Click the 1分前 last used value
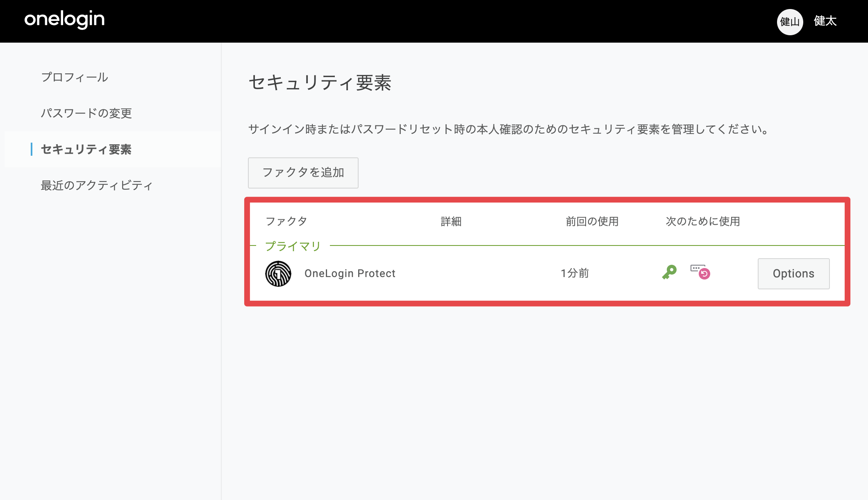Screen dimensions: 868x500 [575, 273]
